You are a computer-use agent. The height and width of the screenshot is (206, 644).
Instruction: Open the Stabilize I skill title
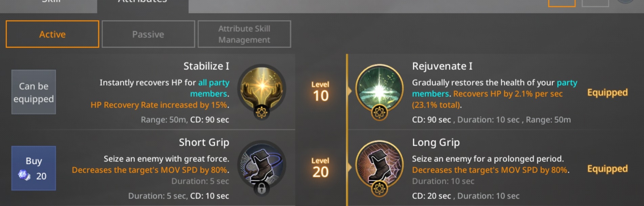(x=206, y=66)
